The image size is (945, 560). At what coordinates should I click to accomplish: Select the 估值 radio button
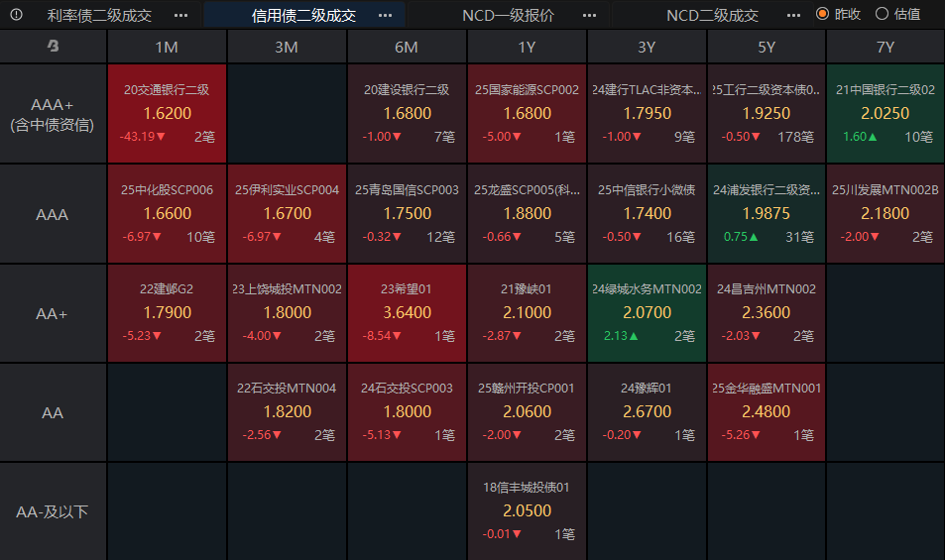tap(882, 14)
